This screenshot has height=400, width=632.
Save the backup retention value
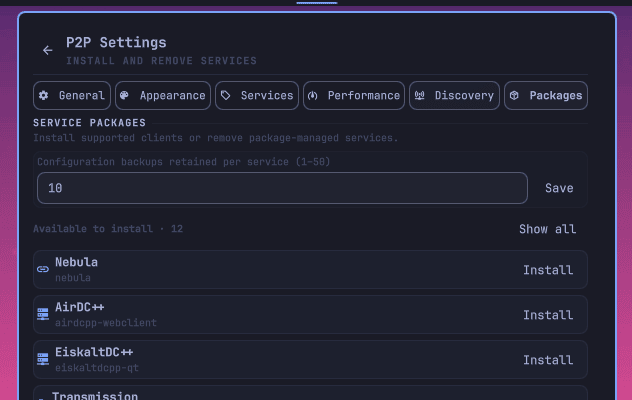(559, 188)
